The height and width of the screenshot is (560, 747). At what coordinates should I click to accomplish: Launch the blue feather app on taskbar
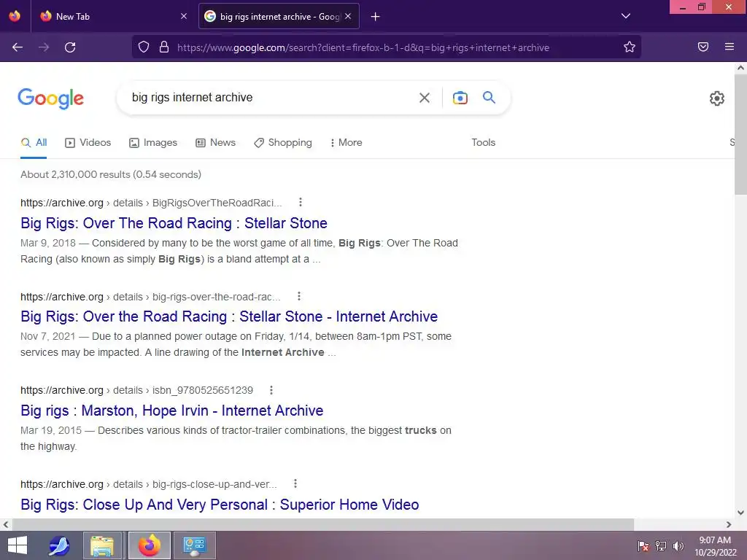click(x=59, y=545)
